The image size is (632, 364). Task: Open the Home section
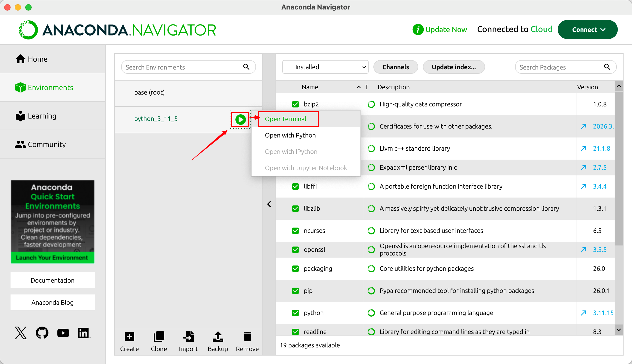(x=53, y=59)
